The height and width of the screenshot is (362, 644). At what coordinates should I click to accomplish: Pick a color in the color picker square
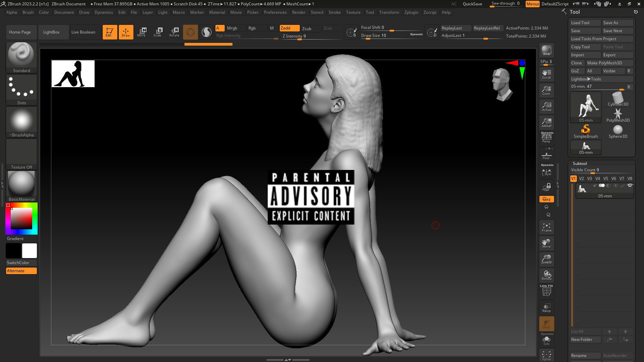point(21,219)
